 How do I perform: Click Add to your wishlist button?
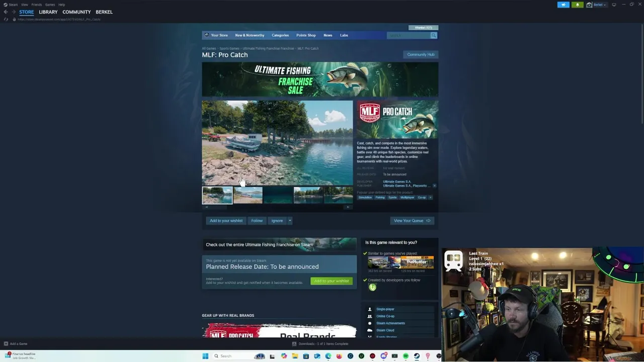pos(226,221)
